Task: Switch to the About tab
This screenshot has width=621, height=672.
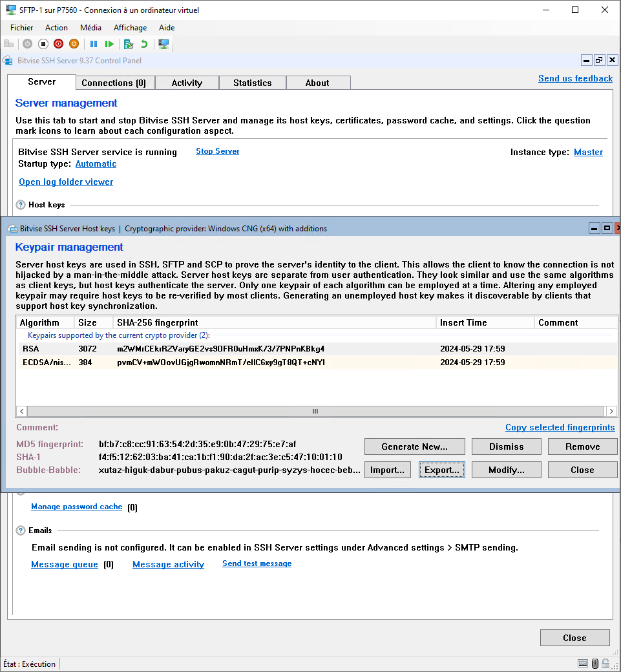Action: [317, 83]
